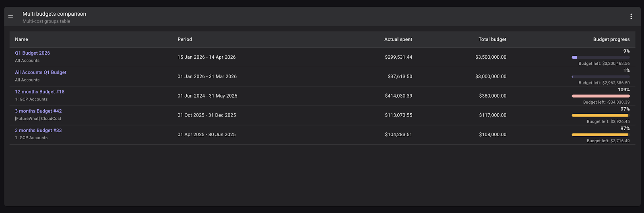Sort by the Period column header

185,39
